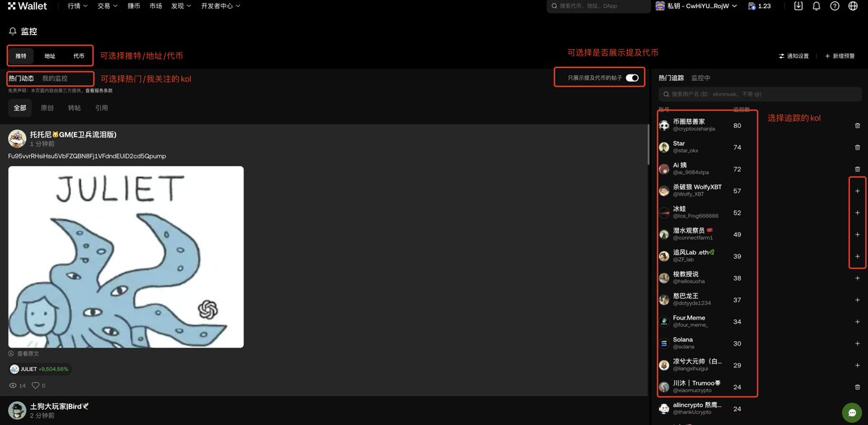The height and width of the screenshot is (425, 868).
Task: Add 杀破狼 WolfyXBT with its plus icon
Action: coord(857,191)
